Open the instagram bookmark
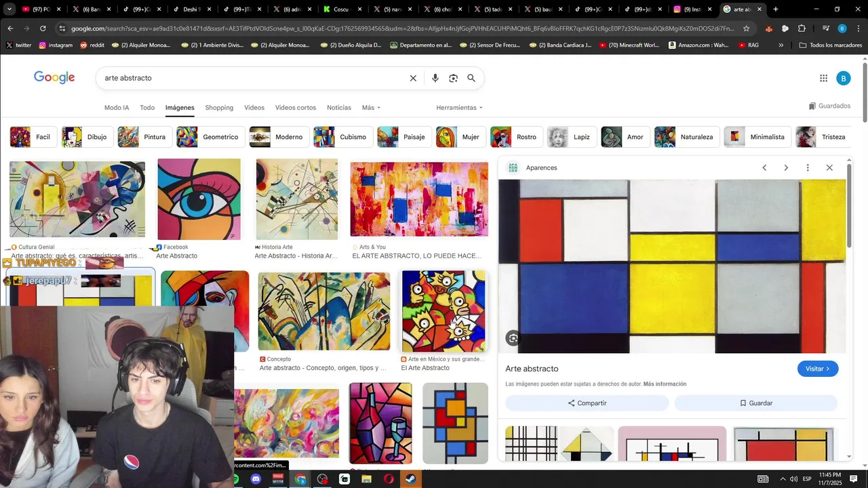Screen dimensions: 868x488 pos(56,45)
